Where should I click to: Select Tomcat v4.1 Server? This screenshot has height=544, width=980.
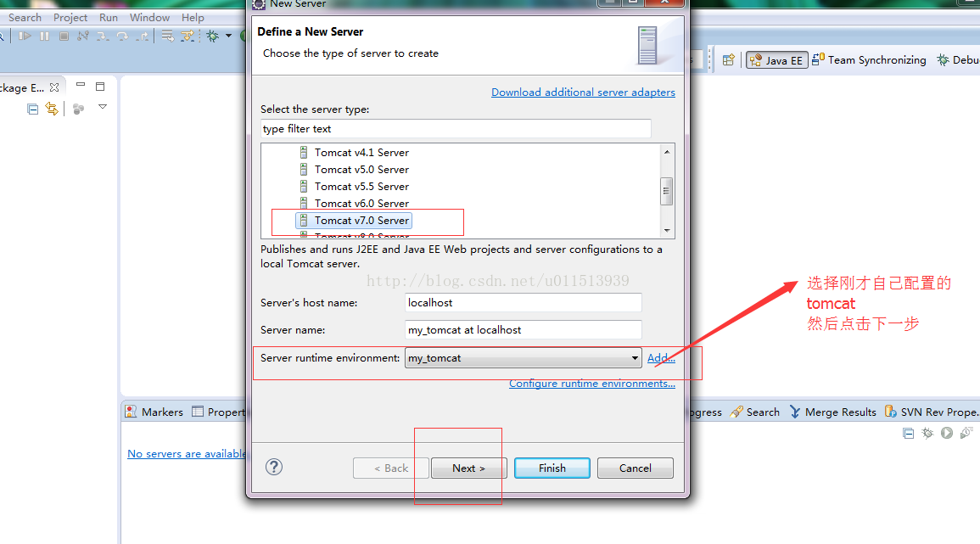pos(354,153)
